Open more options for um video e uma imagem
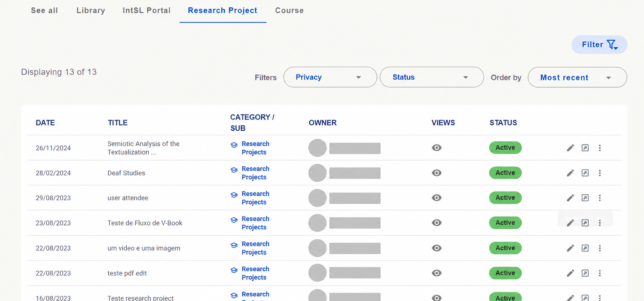The width and height of the screenshot is (644, 301). pos(600,248)
